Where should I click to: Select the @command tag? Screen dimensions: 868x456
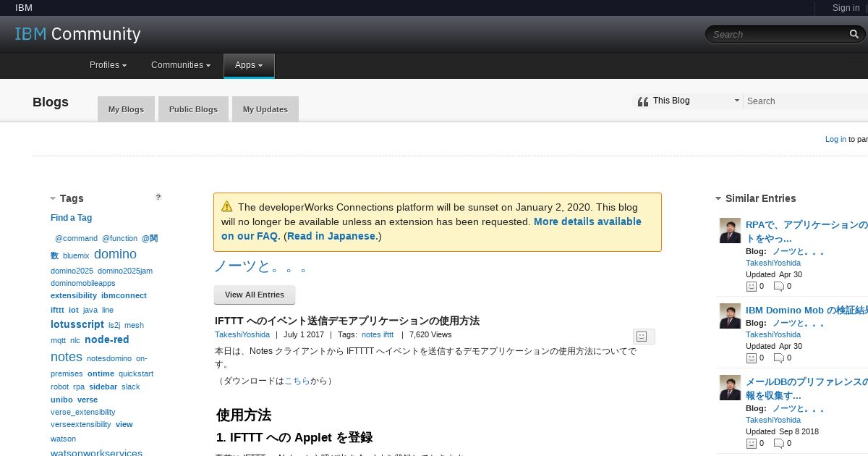(x=76, y=238)
